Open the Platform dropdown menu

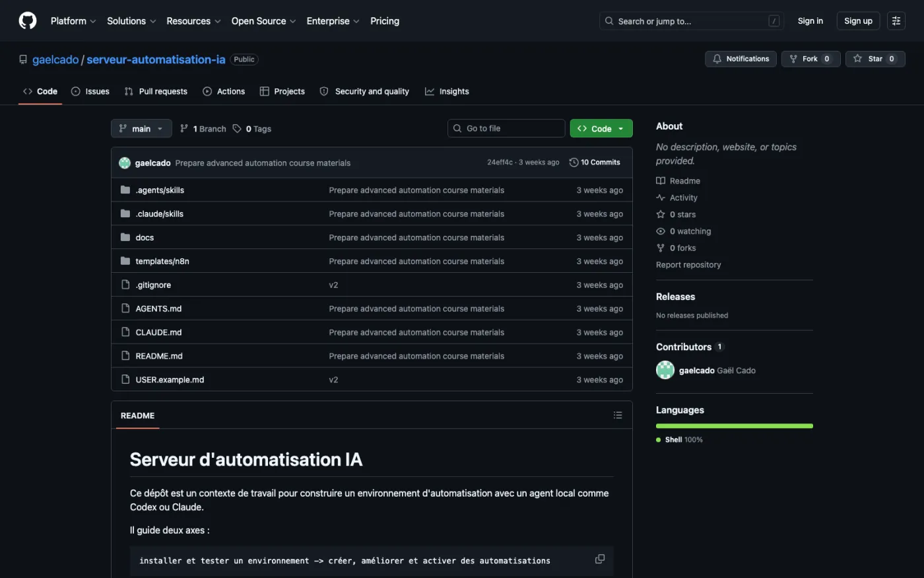pos(73,21)
